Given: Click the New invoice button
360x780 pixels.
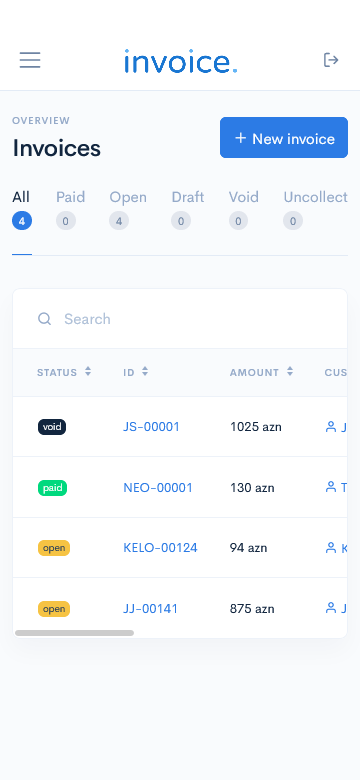Looking at the screenshot, I should point(284,138).
